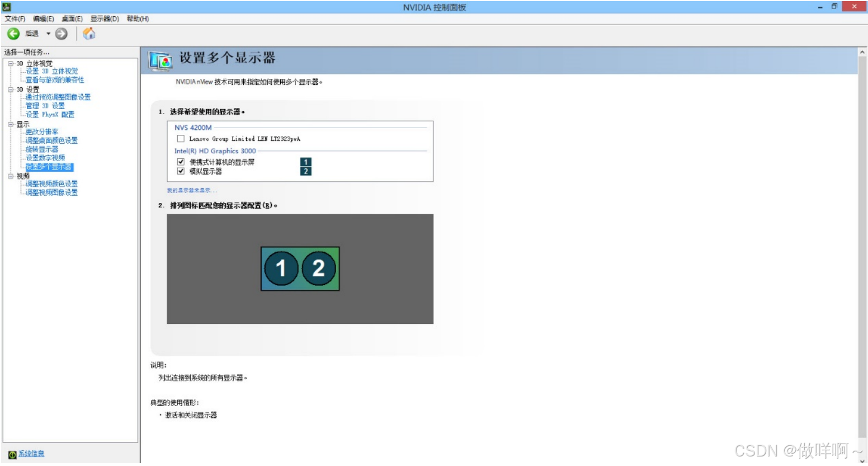868x466 pixels.
Task: Click the NVIDIA app icon in title bar
Action: pos(7,7)
